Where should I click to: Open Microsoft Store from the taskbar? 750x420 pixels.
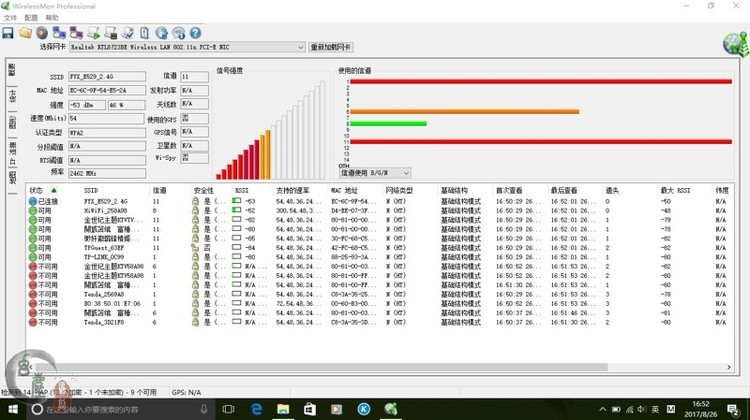[x=310, y=409]
